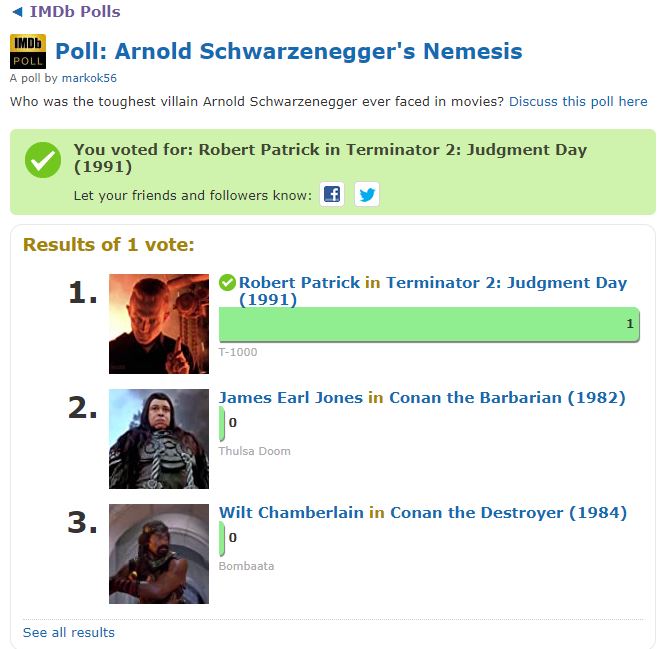Image resolution: width=665 pixels, height=649 pixels.
Task: Click the Facebook share icon
Action: (x=332, y=195)
